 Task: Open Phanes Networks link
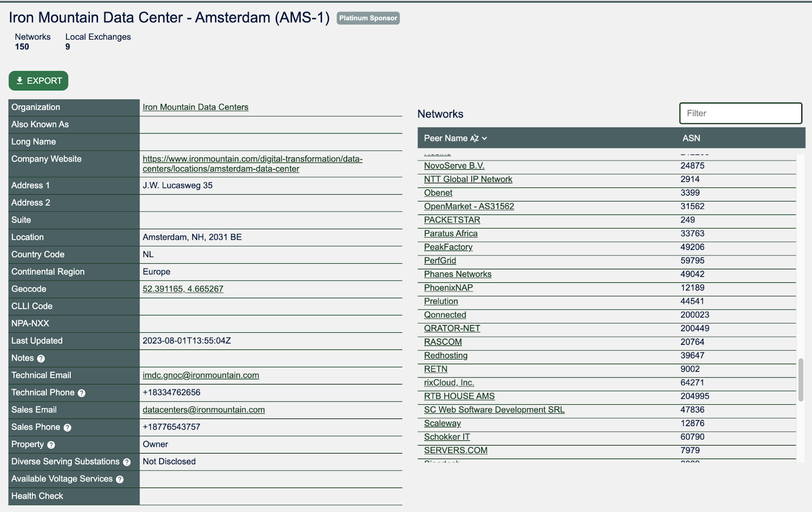458,274
